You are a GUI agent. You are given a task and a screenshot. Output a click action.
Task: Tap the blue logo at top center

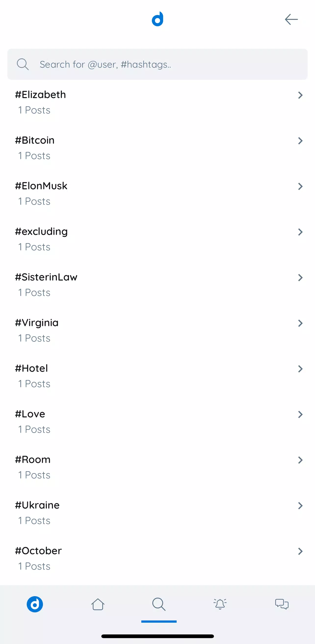[157, 19]
